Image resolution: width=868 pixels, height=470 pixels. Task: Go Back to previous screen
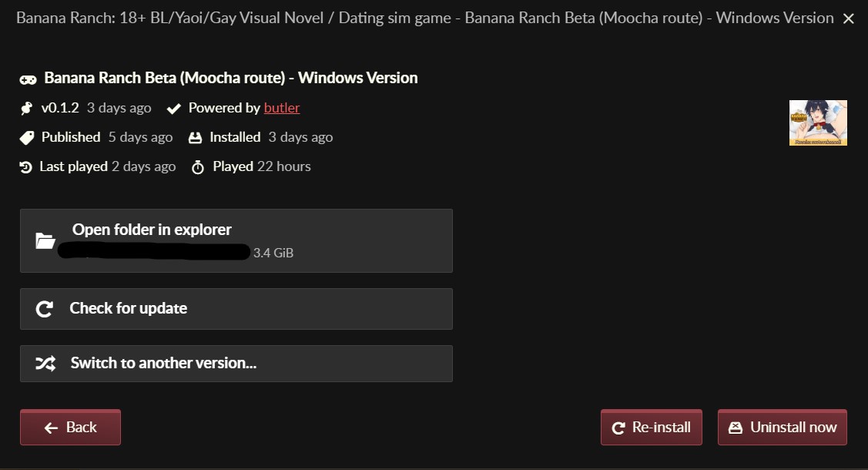point(70,428)
